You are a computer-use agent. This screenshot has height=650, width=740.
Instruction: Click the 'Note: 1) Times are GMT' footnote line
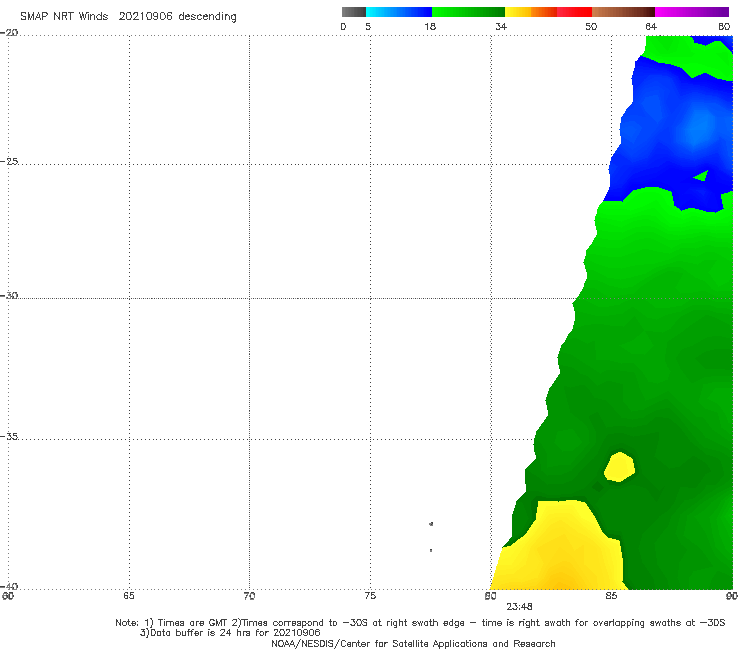pos(420,623)
